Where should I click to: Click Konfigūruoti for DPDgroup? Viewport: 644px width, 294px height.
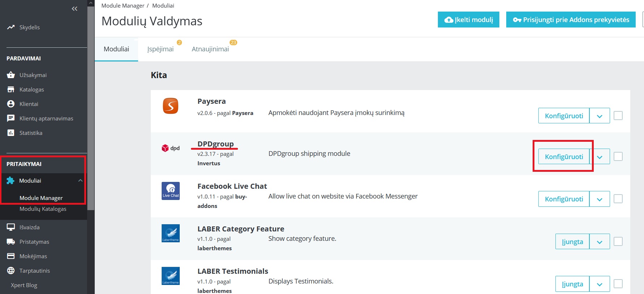pos(564,157)
